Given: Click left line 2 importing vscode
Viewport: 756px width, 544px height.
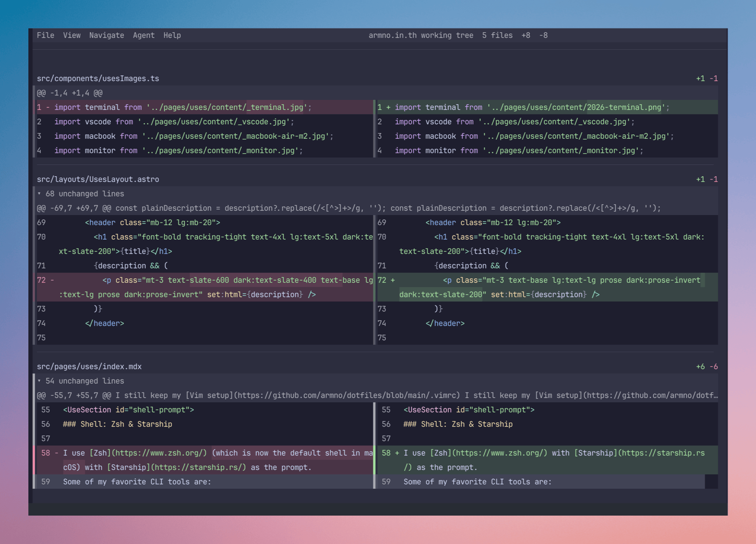Looking at the screenshot, I should (204, 122).
